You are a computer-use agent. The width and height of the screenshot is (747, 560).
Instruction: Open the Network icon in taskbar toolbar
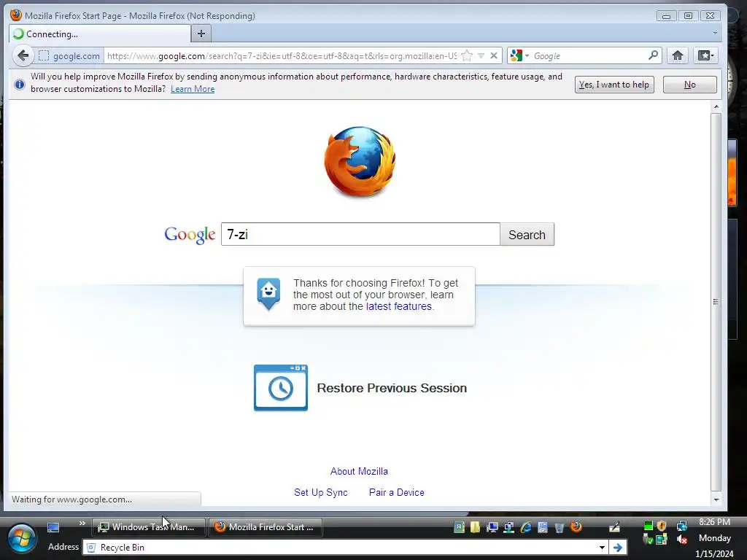(x=508, y=526)
